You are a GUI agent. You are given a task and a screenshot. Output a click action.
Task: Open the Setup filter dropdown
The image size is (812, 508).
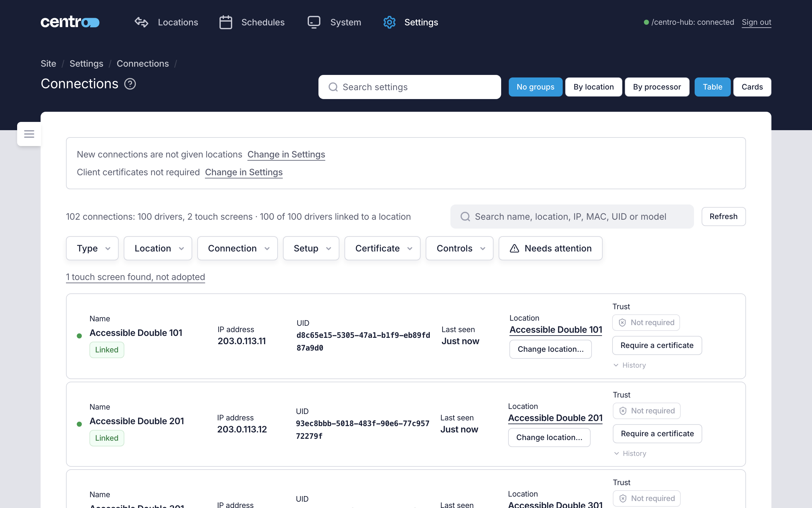(x=311, y=248)
